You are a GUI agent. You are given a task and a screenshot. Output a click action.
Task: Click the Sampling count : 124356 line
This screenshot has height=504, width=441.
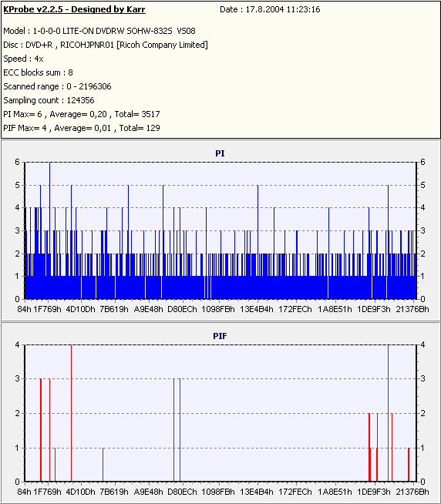49,100
